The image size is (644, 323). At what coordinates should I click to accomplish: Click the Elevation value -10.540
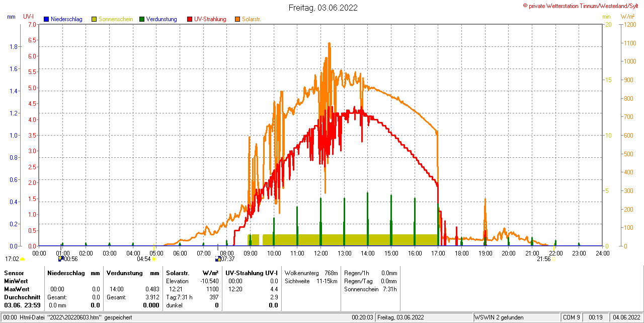[x=209, y=281]
